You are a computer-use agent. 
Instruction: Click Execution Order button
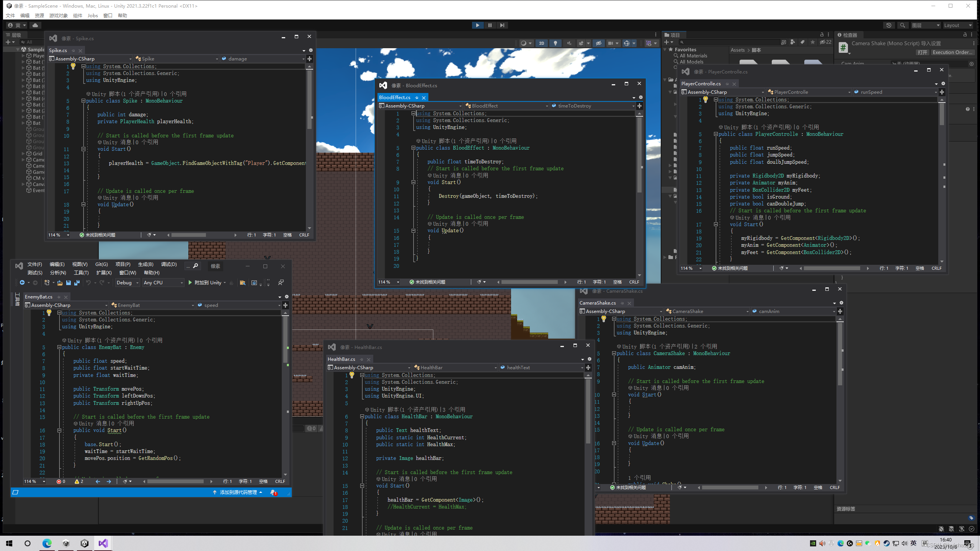click(952, 52)
